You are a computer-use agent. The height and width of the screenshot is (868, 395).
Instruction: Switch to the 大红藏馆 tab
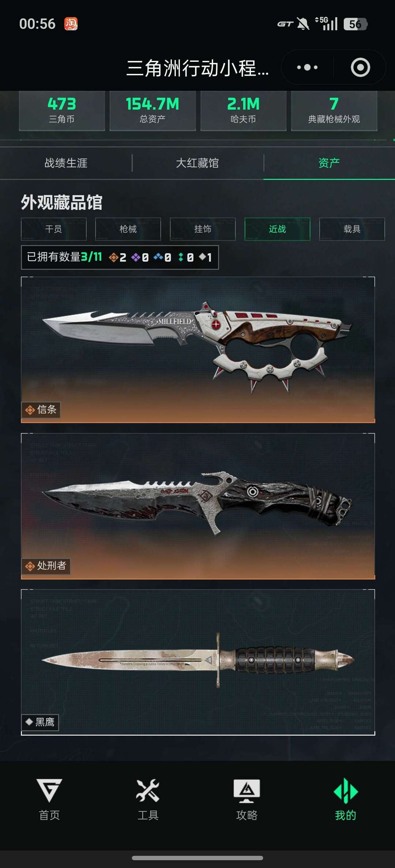(197, 163)
